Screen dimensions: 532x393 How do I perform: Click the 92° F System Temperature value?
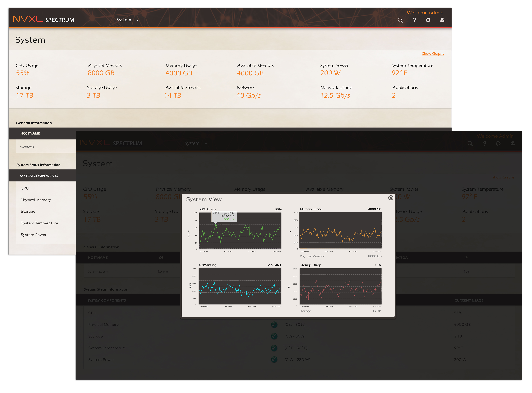pos(399,72)
